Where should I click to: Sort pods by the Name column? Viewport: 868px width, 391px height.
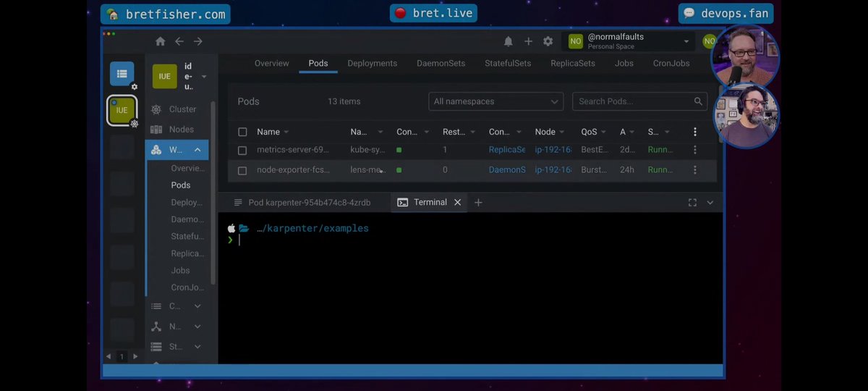coord(273,132)
